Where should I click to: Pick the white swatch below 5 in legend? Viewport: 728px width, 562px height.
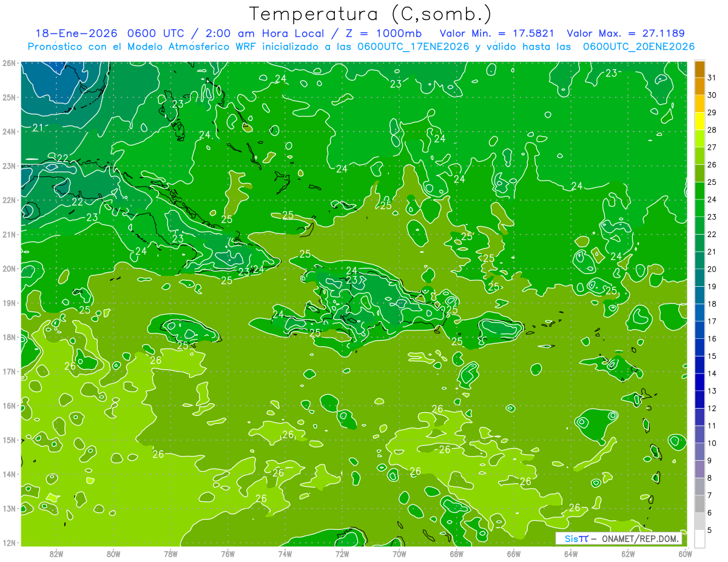700,538
